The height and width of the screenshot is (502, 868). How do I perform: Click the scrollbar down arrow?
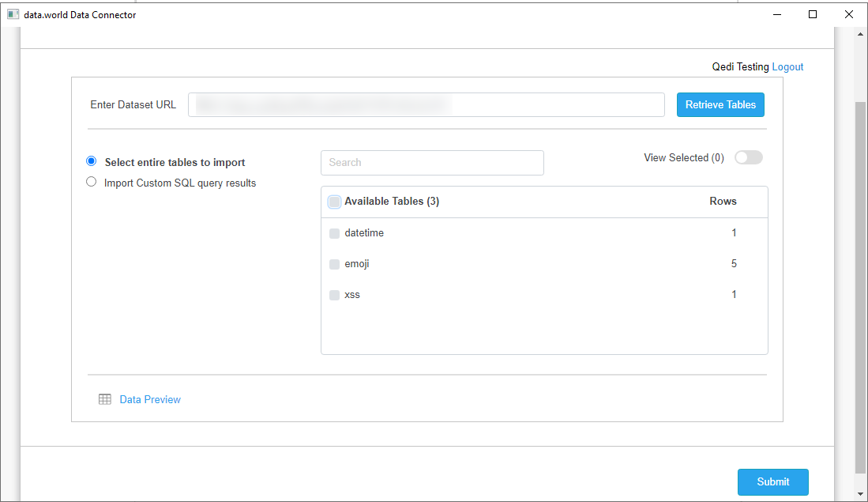tap(860, 494)
